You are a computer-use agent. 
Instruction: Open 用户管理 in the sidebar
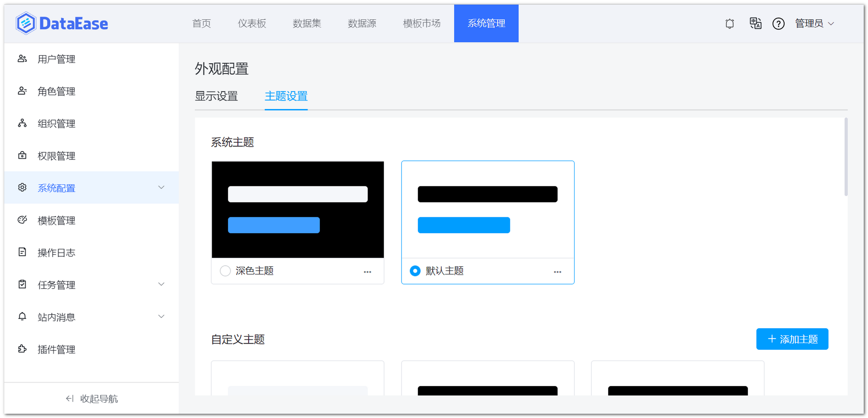[91, 59]
